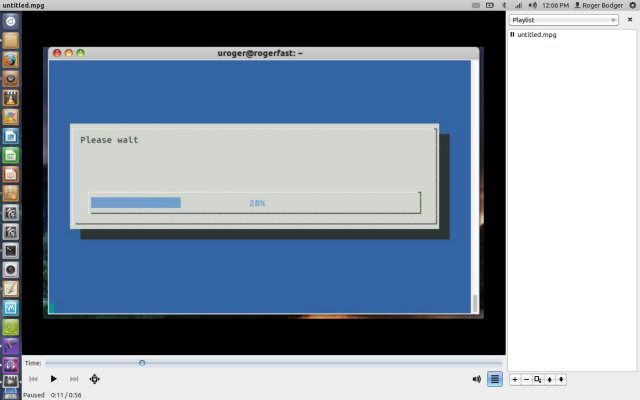Click the Time seek slider handle

tap(142, 363)
